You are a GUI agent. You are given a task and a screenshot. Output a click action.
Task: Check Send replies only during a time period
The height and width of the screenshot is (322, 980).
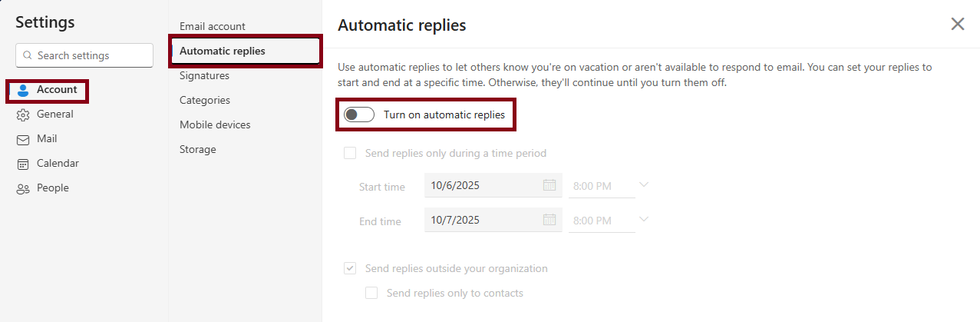350,153
